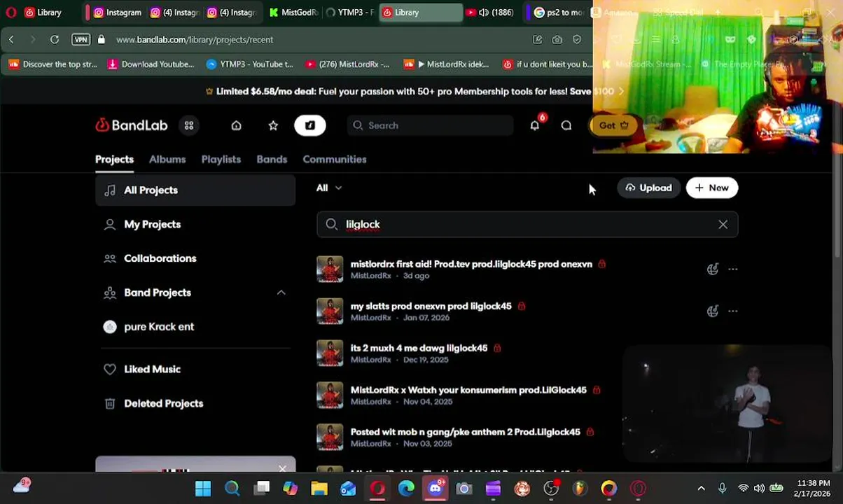Image resolution: width=843 pixels, height=504 pixels.
Task: Open the All filter dropdown
Action: click(328, 188)
